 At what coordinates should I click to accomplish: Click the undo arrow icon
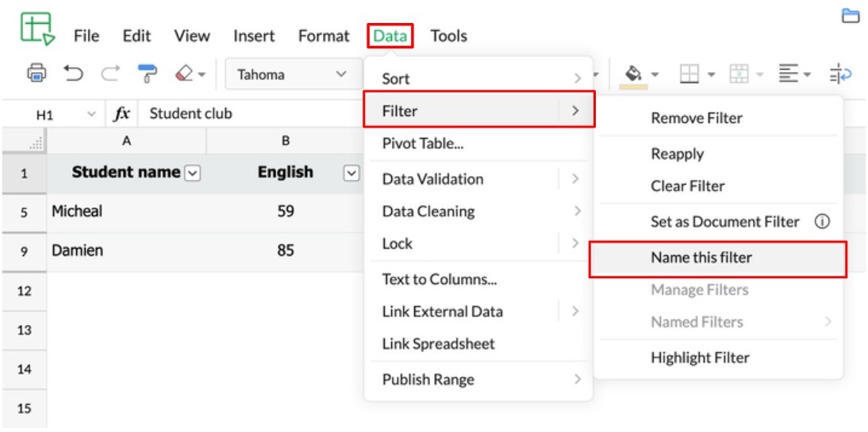pyautogui.click(x=73, y=75)
